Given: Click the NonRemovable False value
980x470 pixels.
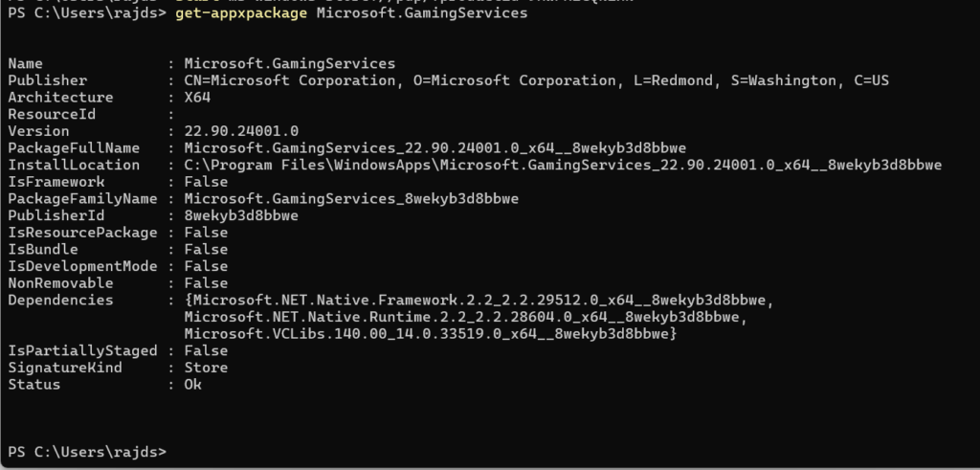Looking at the screenshot, I should point(207,282).
